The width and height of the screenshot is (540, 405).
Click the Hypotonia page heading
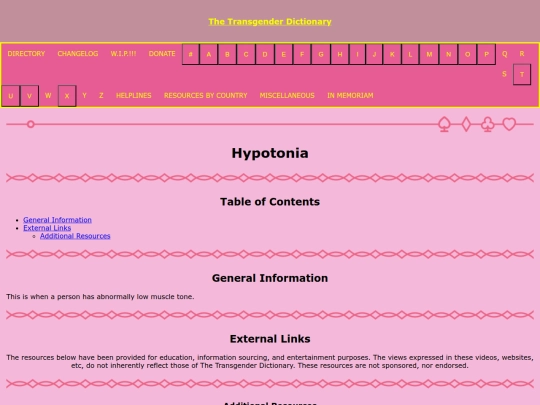point(270,153)
